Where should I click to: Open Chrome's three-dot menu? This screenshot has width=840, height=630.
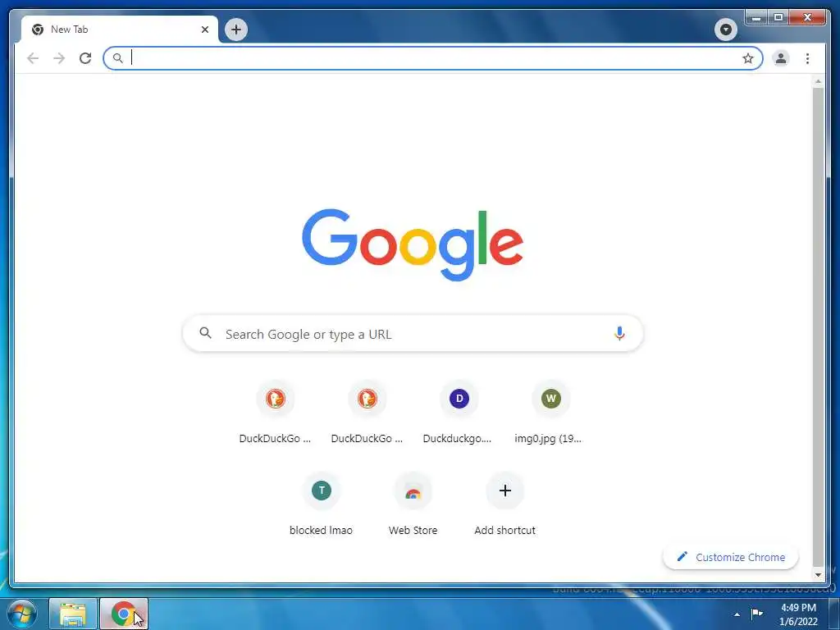click(x=807, y=58)
